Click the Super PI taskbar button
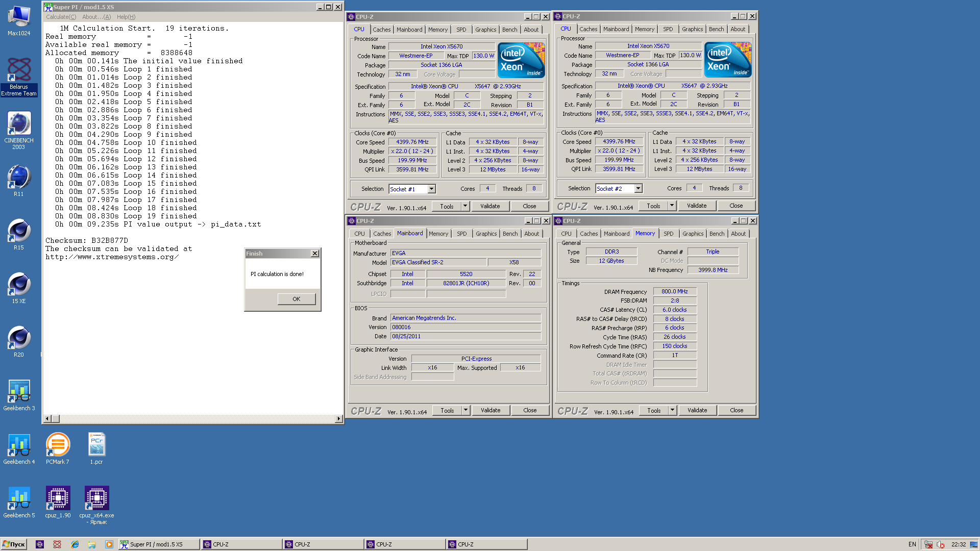The width and height of the screenshot is (980, 551). tap(159, 544)
